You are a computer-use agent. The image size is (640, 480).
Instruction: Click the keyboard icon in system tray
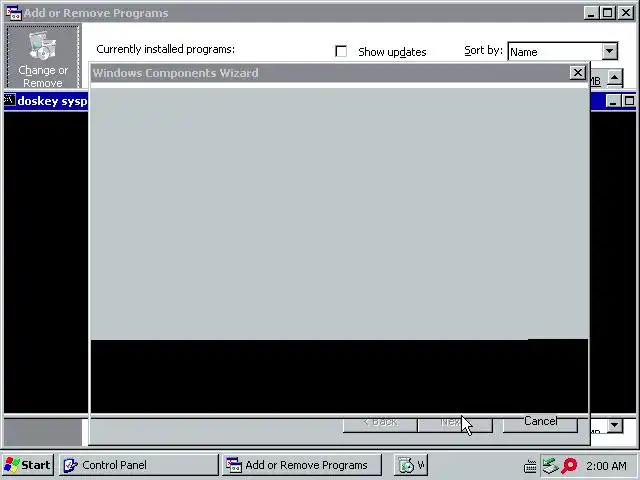530,466
